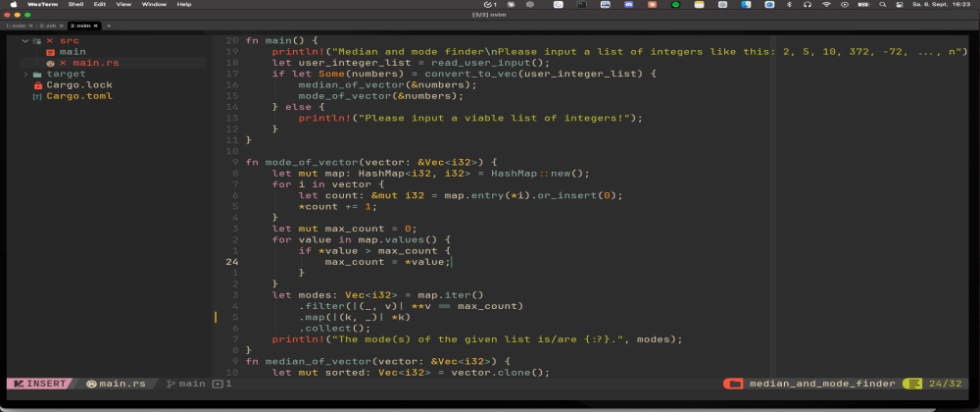
Task: Click the '.collect();' line
Action: 334,329
